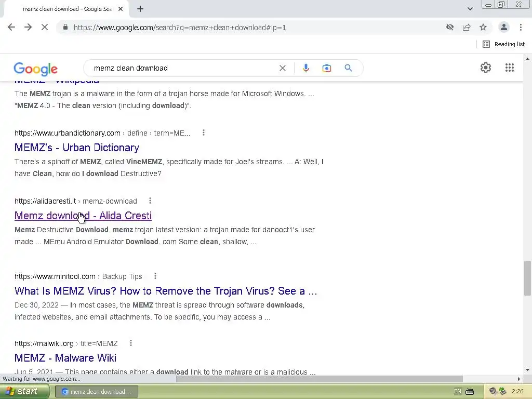Screen dimensions: 532x399
Task: Click the vertical scrollbar thumb
Action: [527, 278]
